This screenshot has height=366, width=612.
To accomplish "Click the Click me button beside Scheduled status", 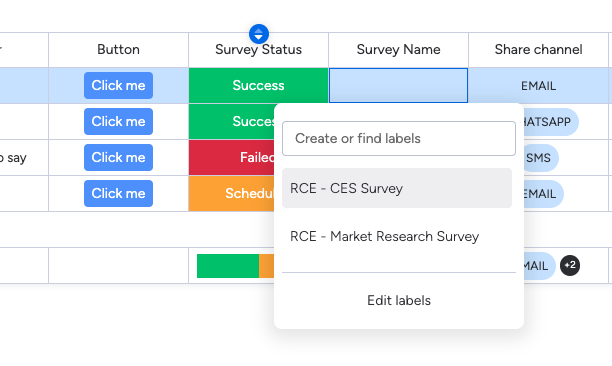I will tap(118, 194).
